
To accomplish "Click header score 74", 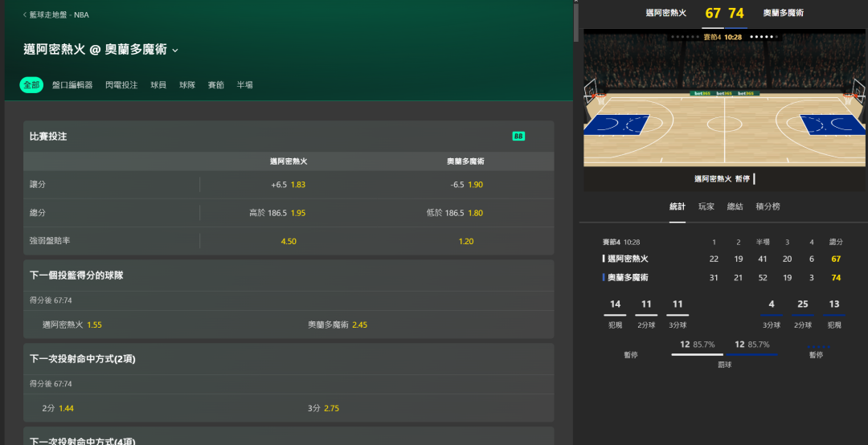I will [x=735, y=14].
